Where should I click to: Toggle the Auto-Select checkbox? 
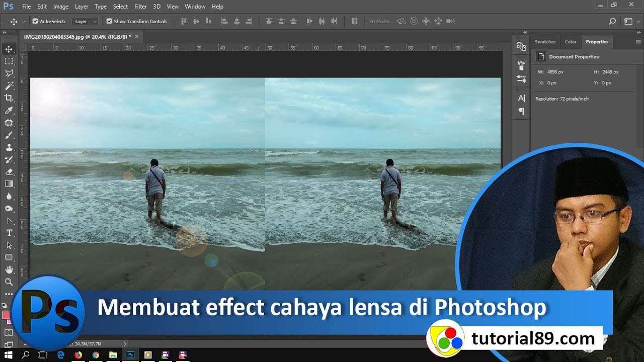(35, 21)
